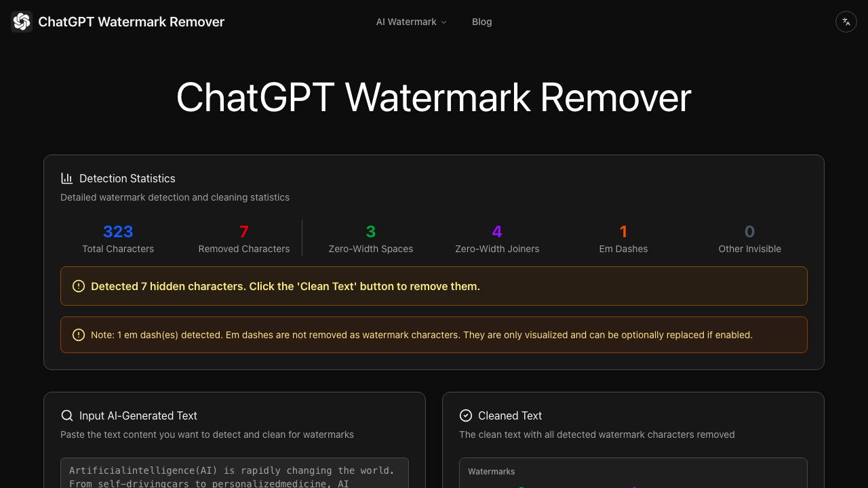Click the 'Paste the text content' description

(x=207, y=434)
